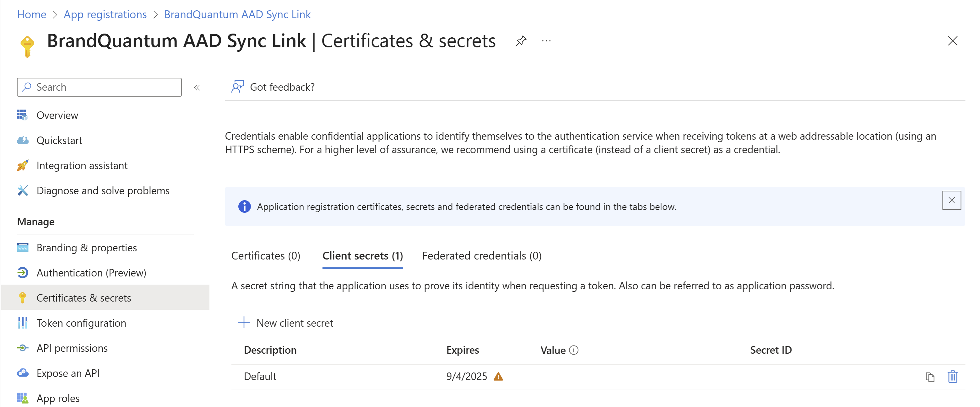Open Overview in sidebar

click(x=57, y=115)
